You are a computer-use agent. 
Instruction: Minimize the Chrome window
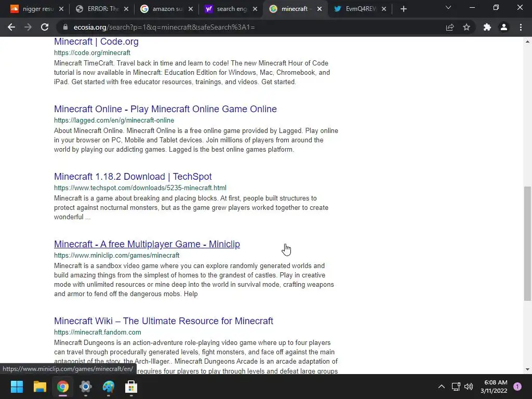(472, 7)
